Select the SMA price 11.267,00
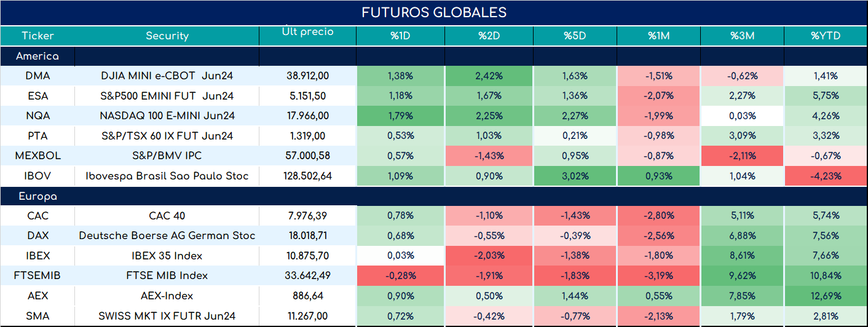 point(307,316)
